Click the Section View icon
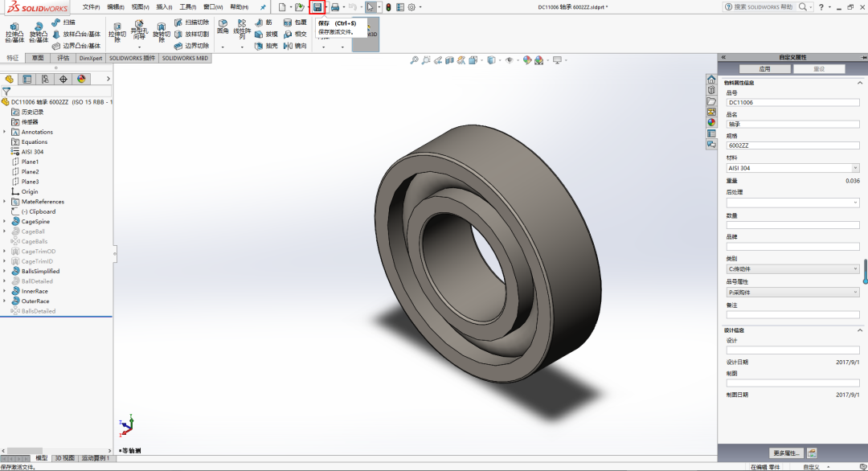Image resolution: width=868 pixels, height=471 pixels. coord(449,60)
